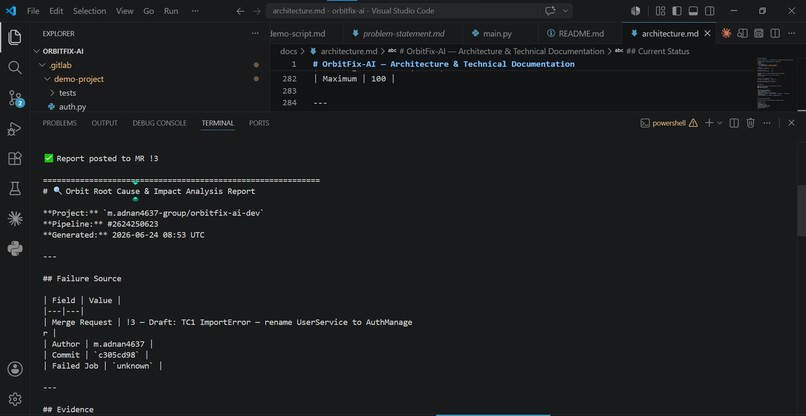This screenshot has height=416, width=806.
Task: Toggle the secondary side bar
Action: [709, 11]
